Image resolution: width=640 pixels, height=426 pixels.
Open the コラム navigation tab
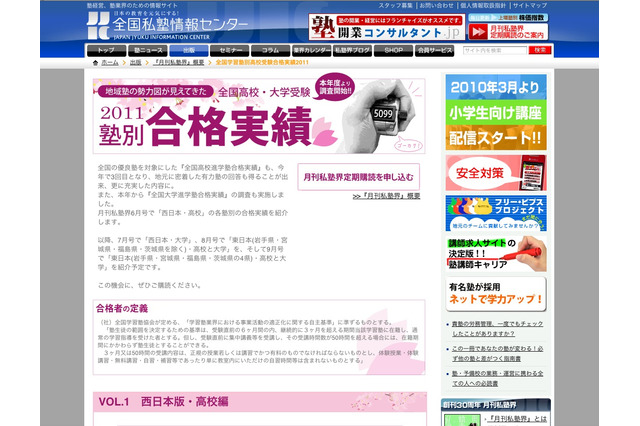coord(270,50)
